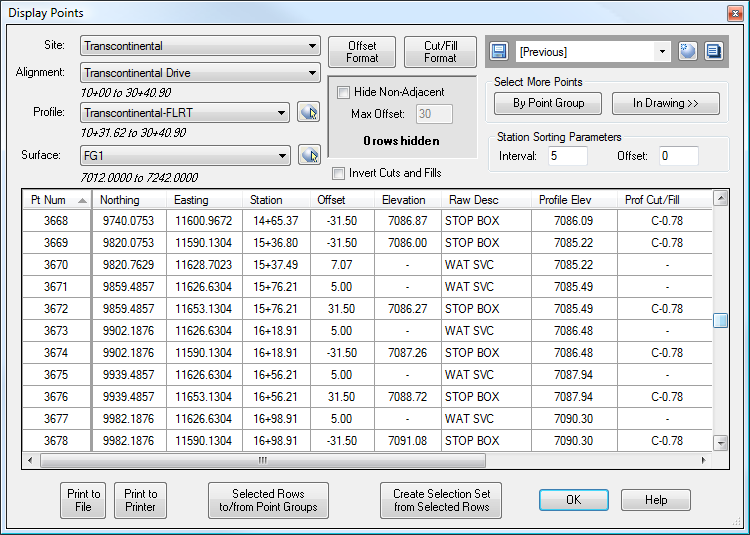Click the Prof Cut/Fill column header
Image resolution: width=750 pixels, height=535 pixels.
pyautogui.click(x=665, y=200)
